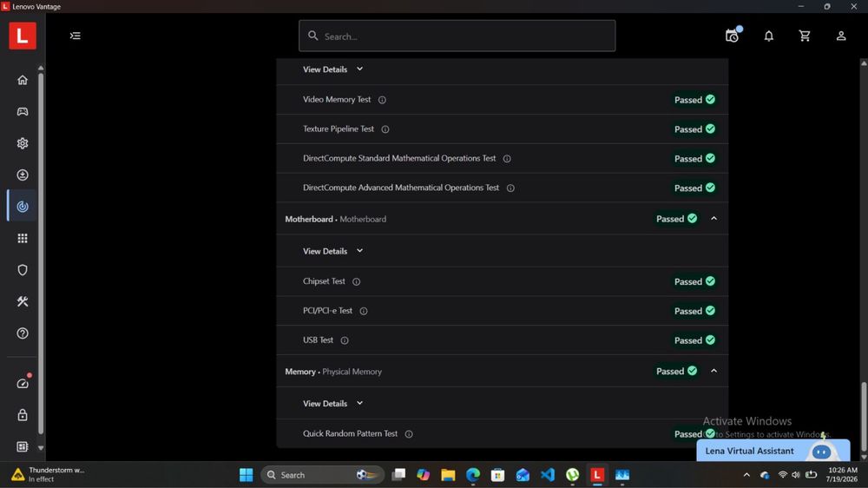Open the performance gauge icon in sidebar
This screenshot has height=488, width=868.
pos(23,383)
